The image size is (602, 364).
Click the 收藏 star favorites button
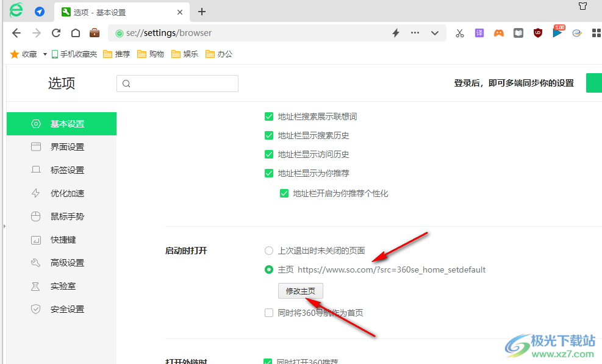(x=24, y=54)
